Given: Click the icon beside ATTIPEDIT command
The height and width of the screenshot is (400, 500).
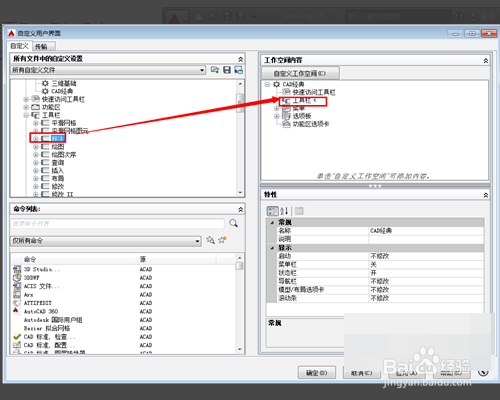Looking at the screenshot, I should pyautogui.click(x=17, y=303).
